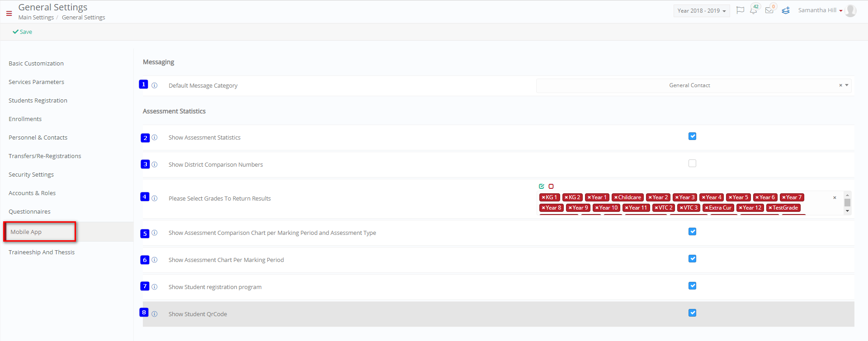Viewport: 868px width, 341px height.
Task: Open Services Parameters settings
Action: [37, 82]
